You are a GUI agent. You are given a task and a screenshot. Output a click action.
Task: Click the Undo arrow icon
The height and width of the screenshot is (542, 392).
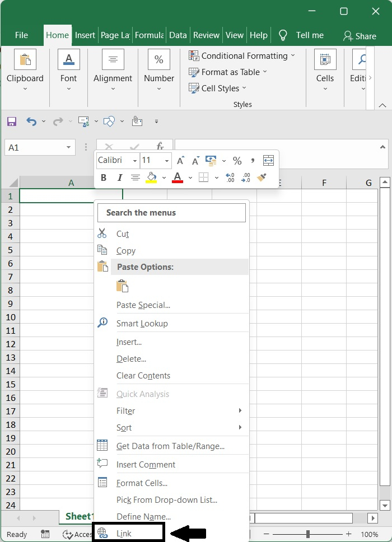tap(31, 122)
